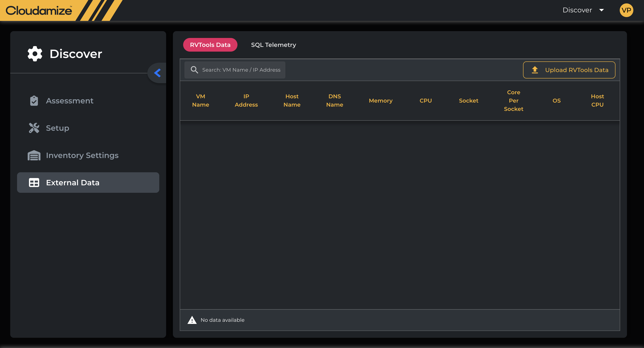
Task: Collapse sidebar with blue chevron
Action: coord(157,73)
